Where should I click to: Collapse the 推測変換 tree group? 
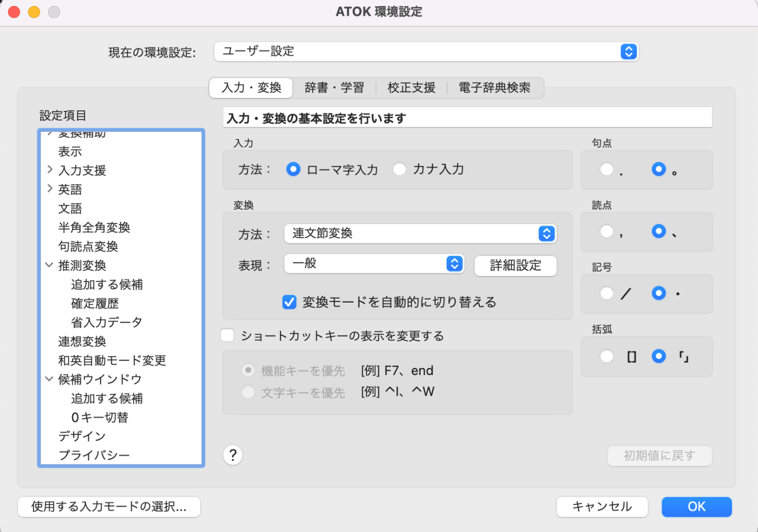coord(49,265)
